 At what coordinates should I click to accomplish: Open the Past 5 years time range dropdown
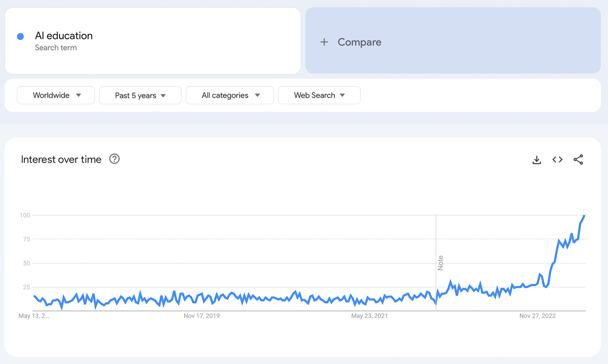[140, 96]
